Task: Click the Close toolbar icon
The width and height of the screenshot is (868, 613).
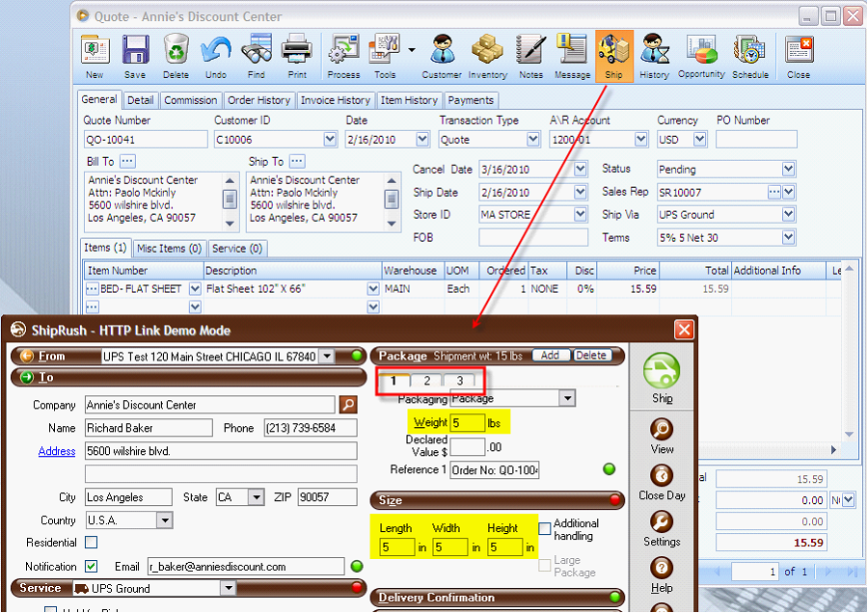Action: click(799, 49)
